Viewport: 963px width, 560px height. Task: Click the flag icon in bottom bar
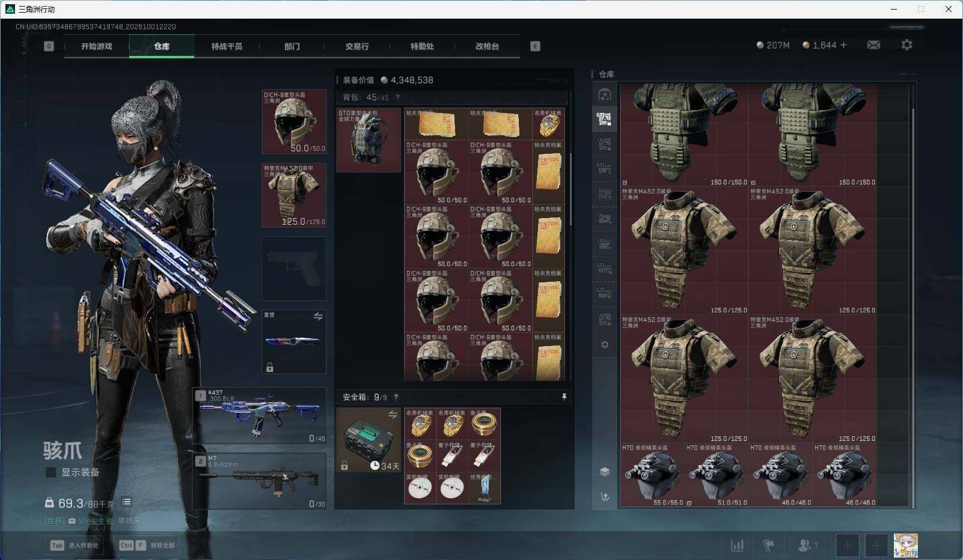pyautogui.click(x=768, y=546)
